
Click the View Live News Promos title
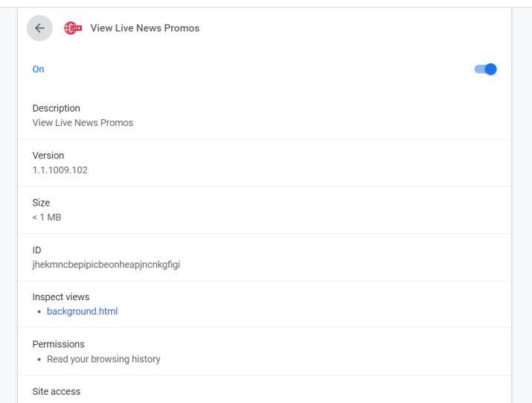(144, 28)
